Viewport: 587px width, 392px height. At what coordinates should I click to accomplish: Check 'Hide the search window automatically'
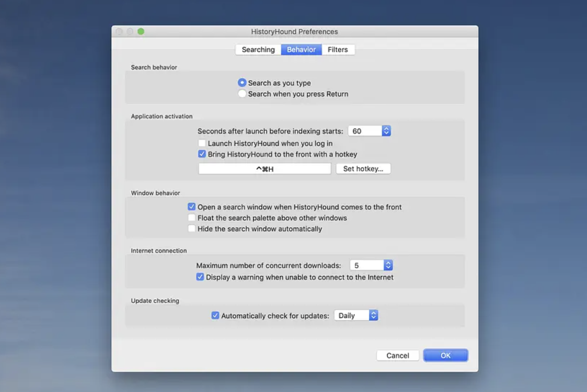coord(191,228)
